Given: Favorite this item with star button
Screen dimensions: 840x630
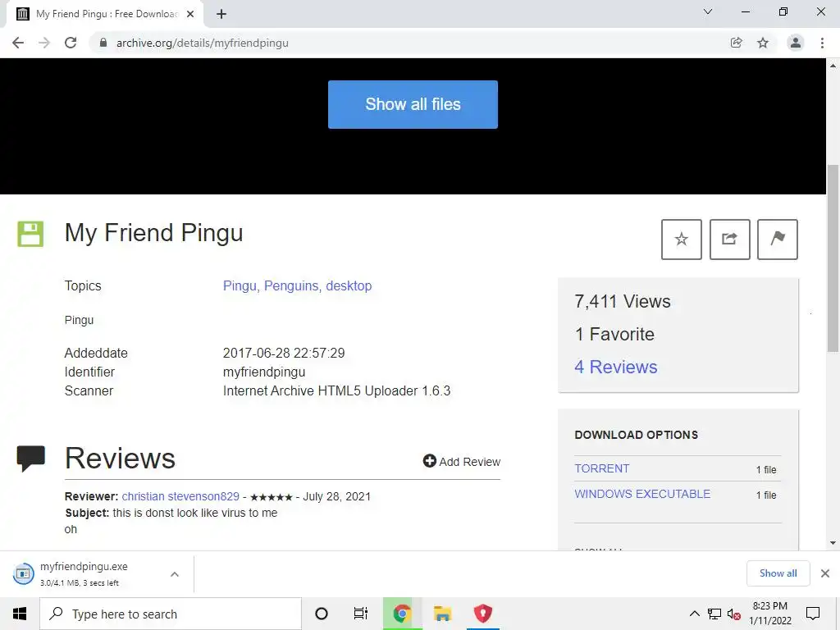Looking at the screenshot, I should pyautogui.click(x=682, y=239).
